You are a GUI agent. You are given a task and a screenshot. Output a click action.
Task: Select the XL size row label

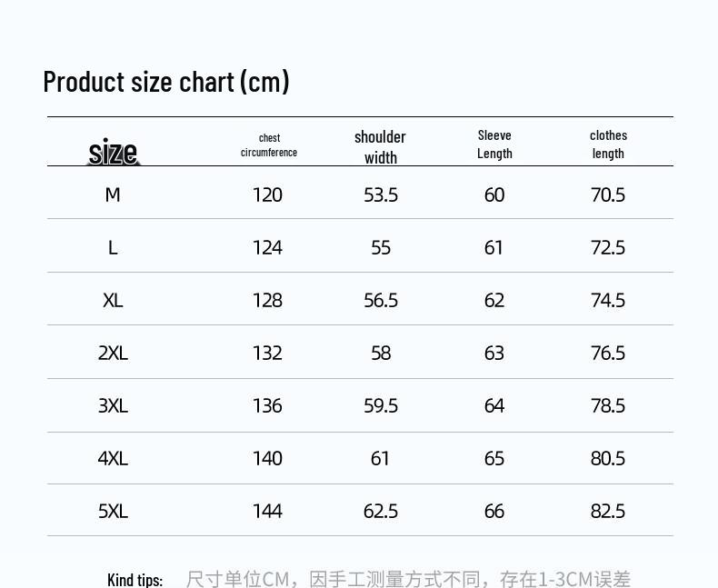[113, 300]
